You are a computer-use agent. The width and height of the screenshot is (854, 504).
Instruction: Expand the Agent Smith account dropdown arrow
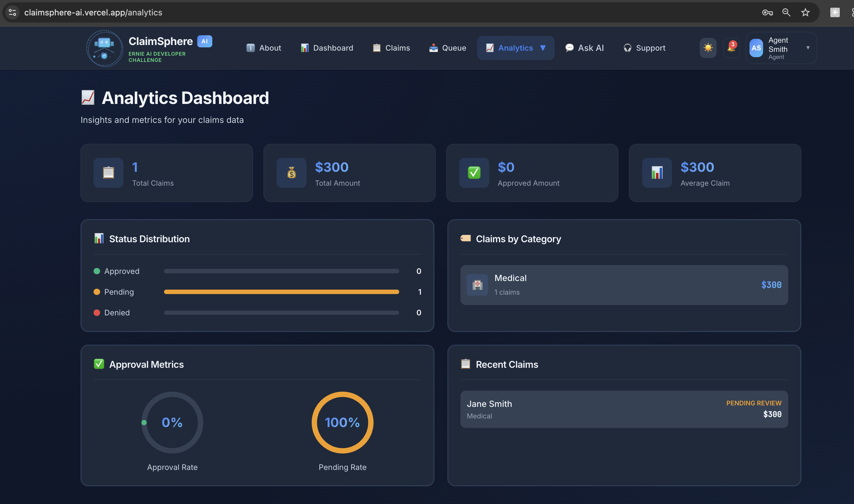click(808, 48)
